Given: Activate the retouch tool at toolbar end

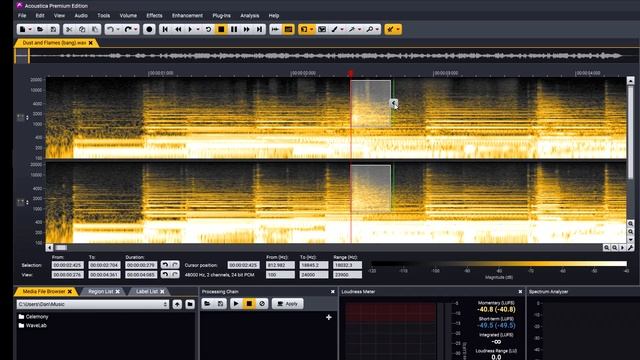Looking at the screenshot, I should (x=390, y=29).
